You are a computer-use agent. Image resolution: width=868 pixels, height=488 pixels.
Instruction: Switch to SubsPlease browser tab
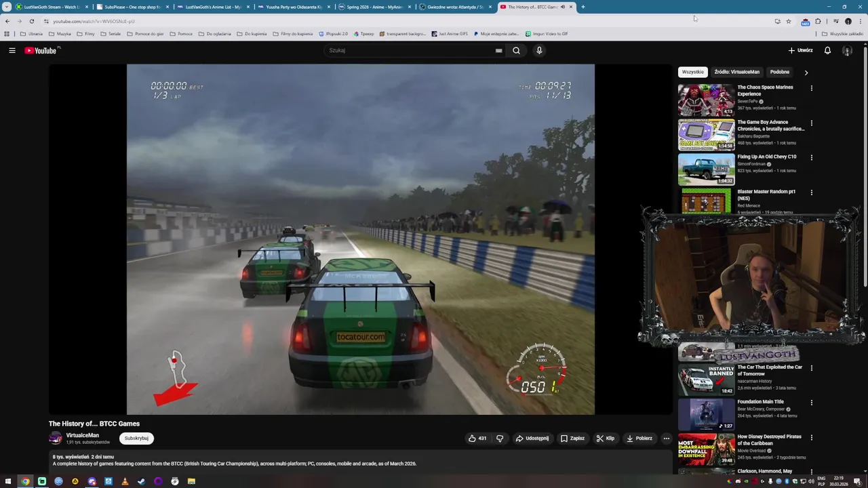(132, 7)
